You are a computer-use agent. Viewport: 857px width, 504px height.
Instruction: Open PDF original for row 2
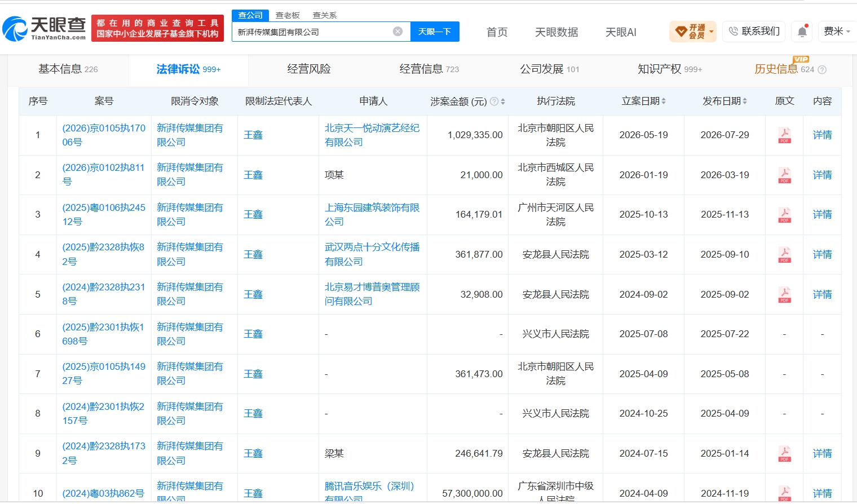click(x=784, y=175)
